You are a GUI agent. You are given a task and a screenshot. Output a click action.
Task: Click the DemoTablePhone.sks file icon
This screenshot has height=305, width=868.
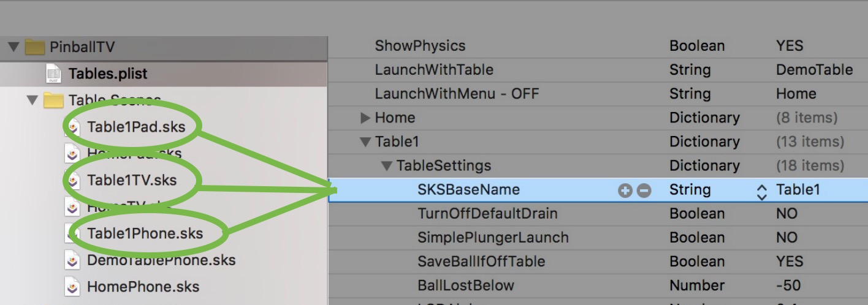[x=74, y=260]
